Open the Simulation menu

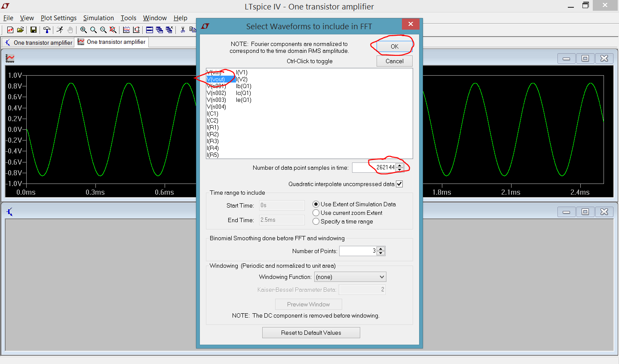98,18
